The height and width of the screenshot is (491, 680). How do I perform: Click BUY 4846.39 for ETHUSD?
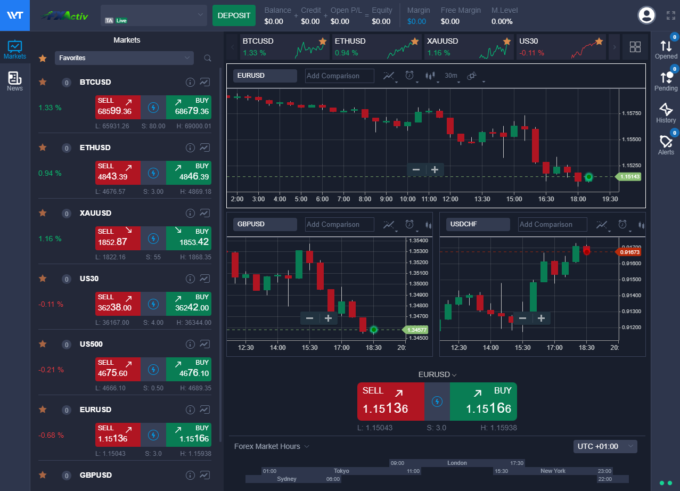(189, 173)
